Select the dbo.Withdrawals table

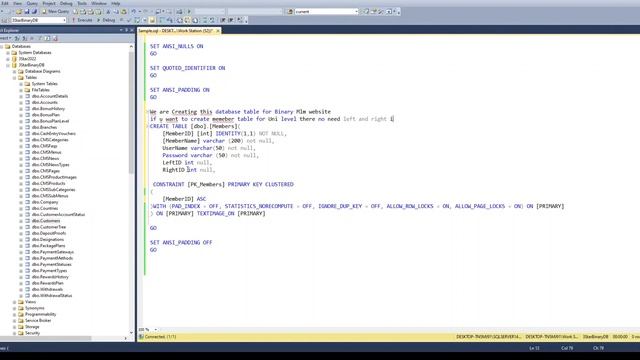tap(47, 289)
